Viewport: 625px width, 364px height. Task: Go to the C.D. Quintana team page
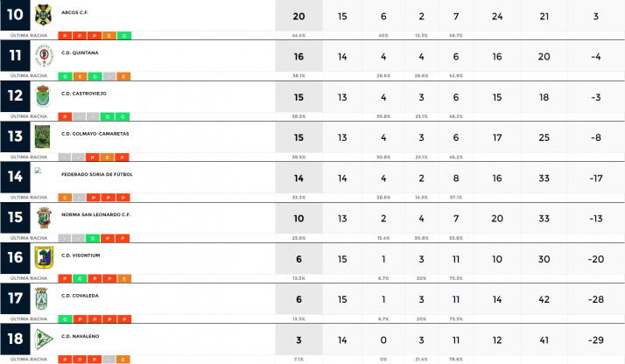tap(80, 52)
